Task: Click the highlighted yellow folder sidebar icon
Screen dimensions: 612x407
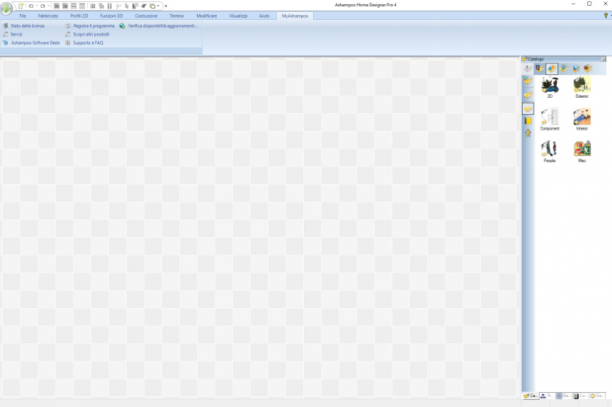Action: pos(528,108)
